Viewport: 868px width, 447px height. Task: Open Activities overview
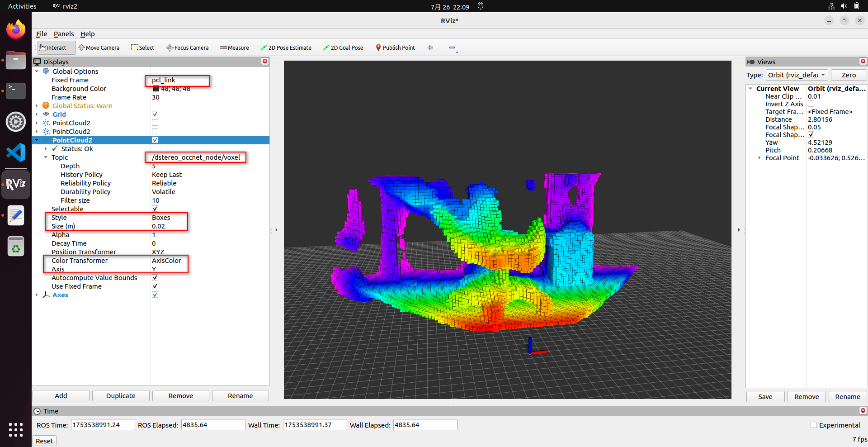pos(22,6)
